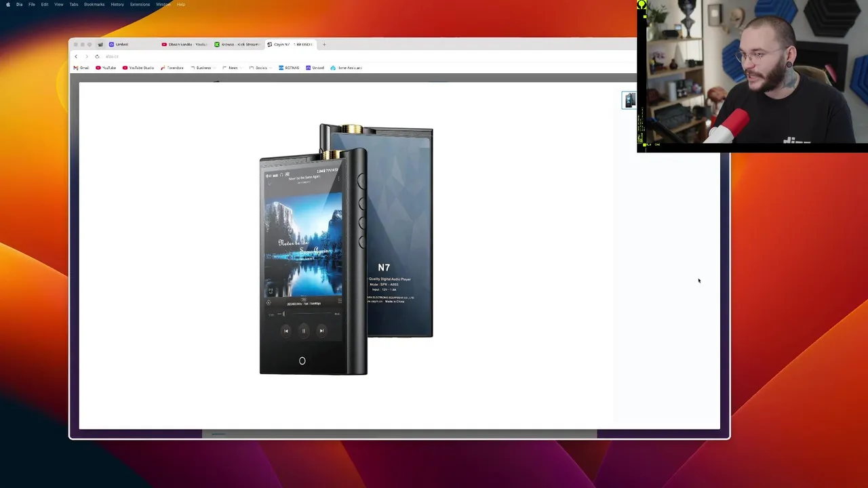
Task: Go back to the previous page
Action: (76, 56)
